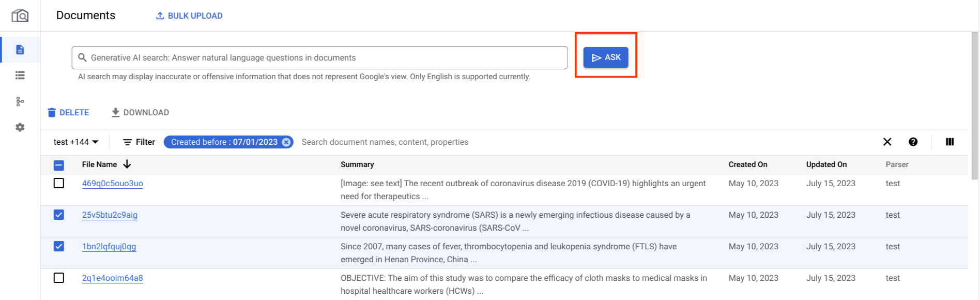Check the box for document 469q0c5ouo3uo
Viewport: 980px width, 300px height.
click(59, 183)
